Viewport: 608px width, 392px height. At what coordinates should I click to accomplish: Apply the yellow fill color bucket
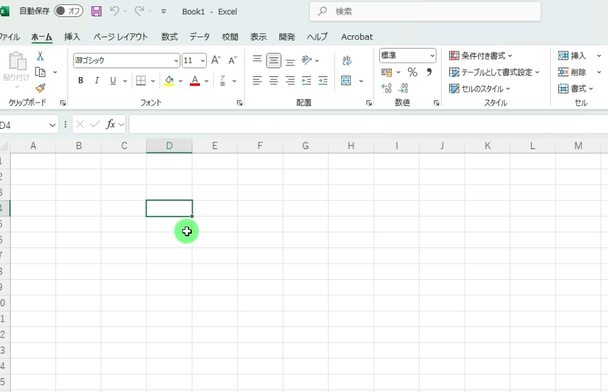click(169, 81)
